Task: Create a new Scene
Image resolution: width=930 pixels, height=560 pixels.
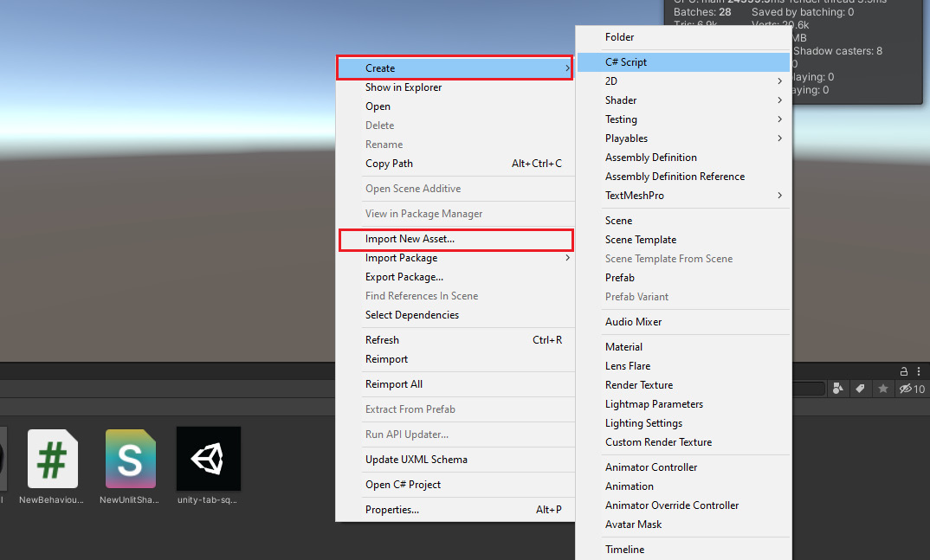Action: click(x=683, y=221)
